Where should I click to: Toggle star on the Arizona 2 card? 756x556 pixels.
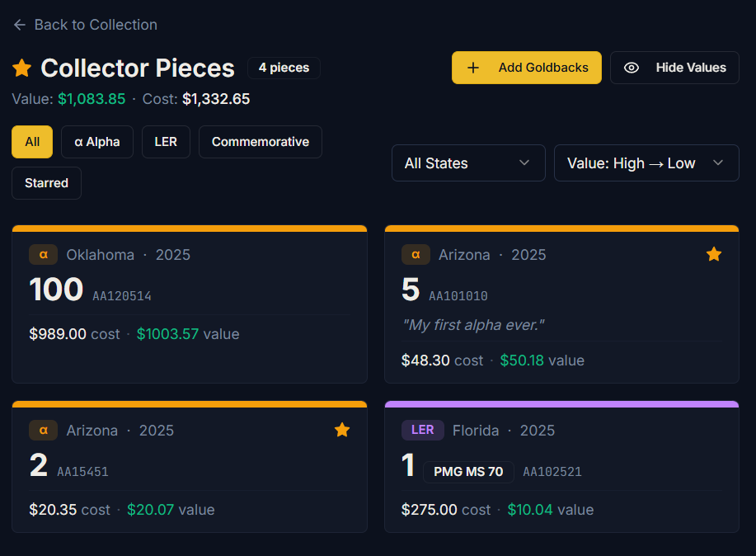342,430
